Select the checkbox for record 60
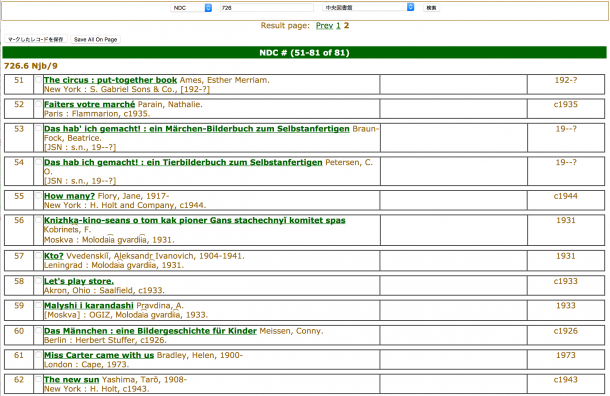 coord(38,331)
